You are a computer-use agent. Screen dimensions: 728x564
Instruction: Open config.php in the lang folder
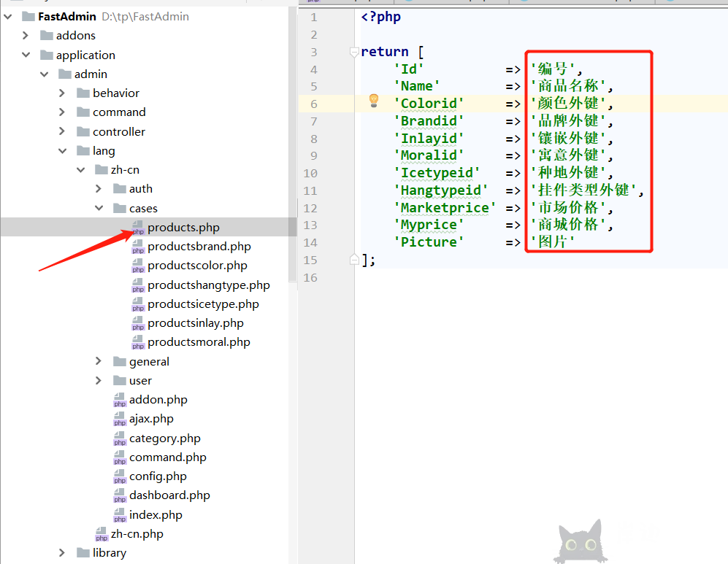[x=158, y=476]
